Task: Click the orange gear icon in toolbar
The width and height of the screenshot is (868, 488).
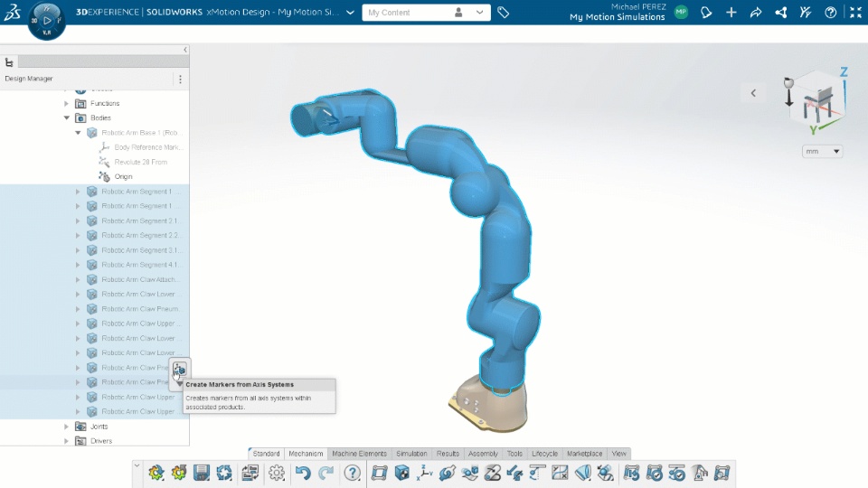Action: [179, 473]
